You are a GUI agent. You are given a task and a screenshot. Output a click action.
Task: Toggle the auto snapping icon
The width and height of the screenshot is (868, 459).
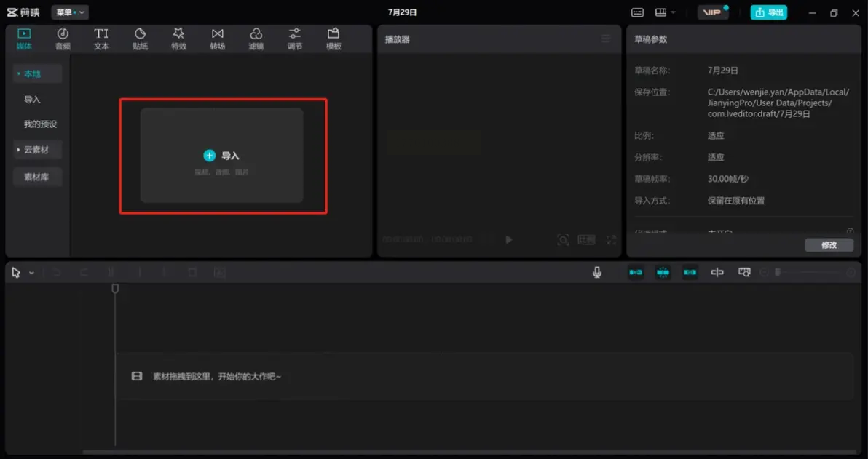663,272
